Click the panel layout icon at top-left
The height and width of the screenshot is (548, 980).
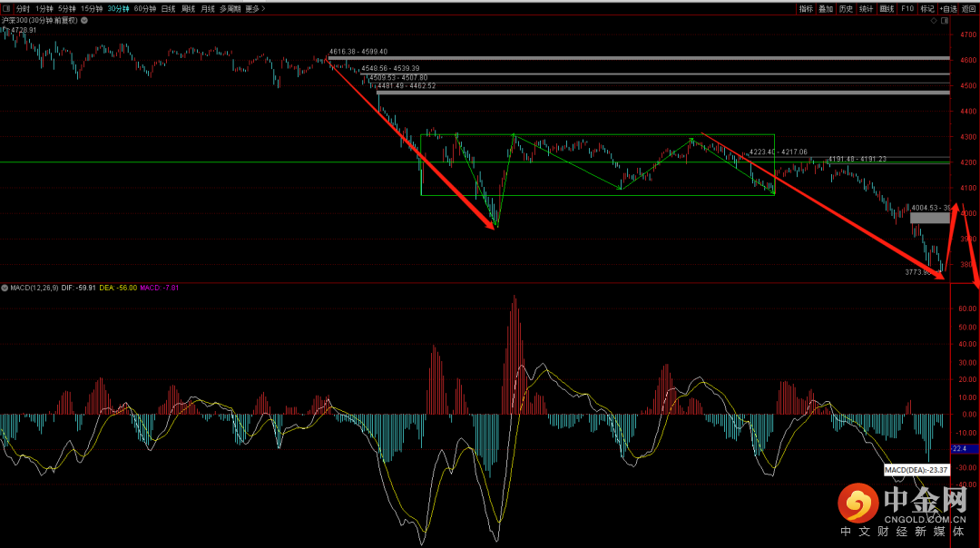coord(5,8)
